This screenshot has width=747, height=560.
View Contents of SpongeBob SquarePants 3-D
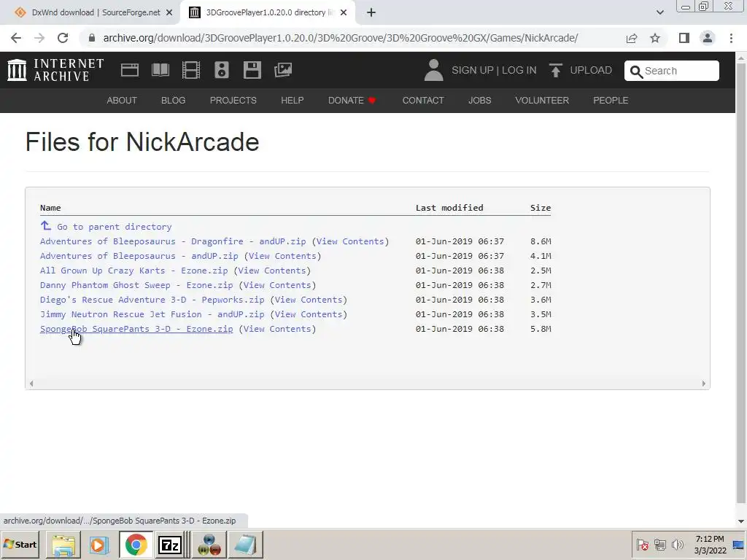tap(277, 329)
